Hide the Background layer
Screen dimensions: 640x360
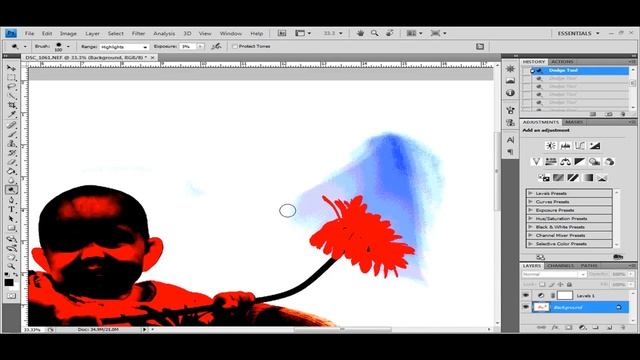pos(526,307)
